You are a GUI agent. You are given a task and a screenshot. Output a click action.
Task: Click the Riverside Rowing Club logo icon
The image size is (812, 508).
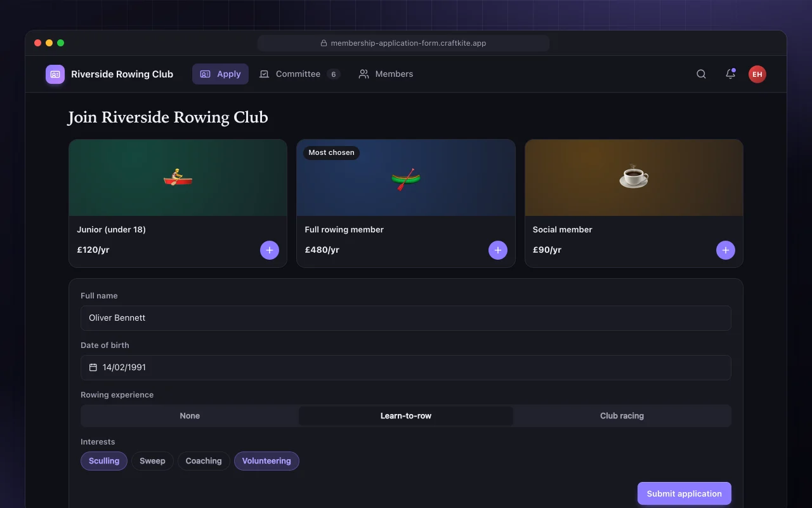(x=55, y=74)
